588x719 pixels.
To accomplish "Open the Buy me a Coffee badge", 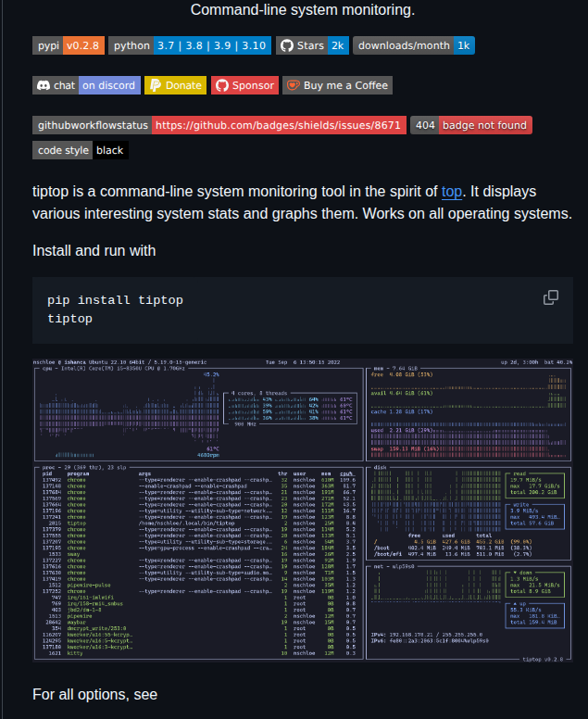I will coord(337,85).
